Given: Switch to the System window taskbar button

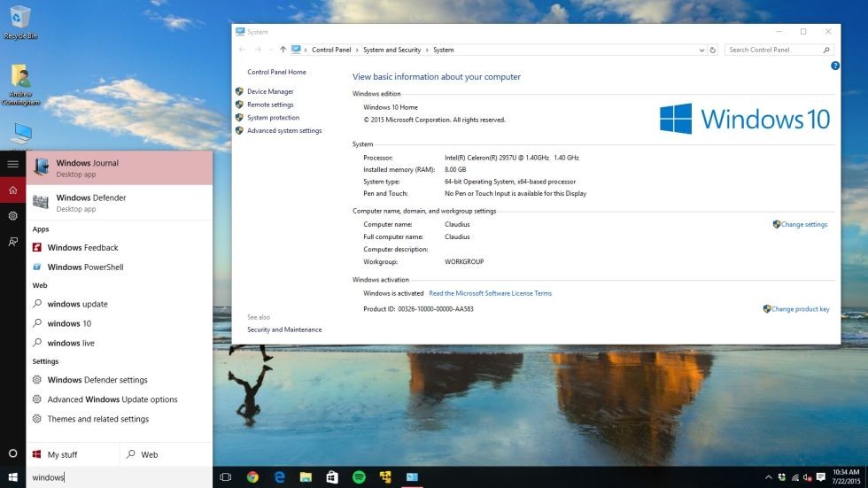Looking at the screenshot, I should 413,477.
